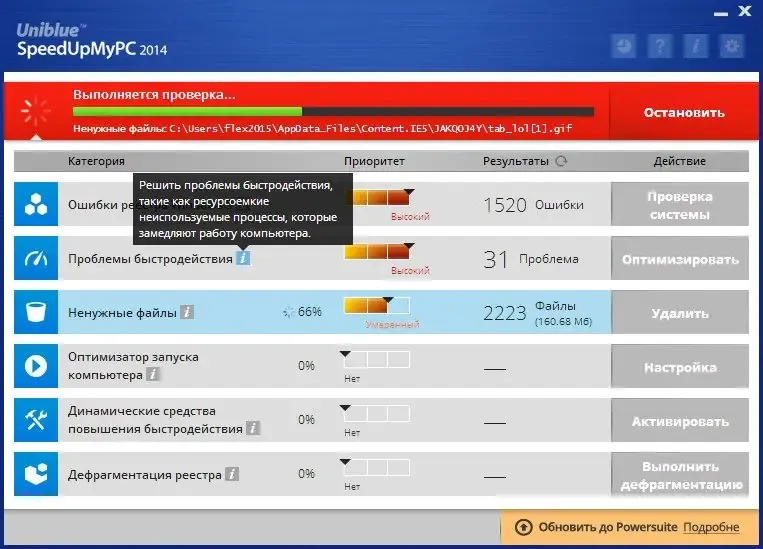Open the clock scheduler icon in header
The width and height of the screenshot is (763, 549).
624,46
